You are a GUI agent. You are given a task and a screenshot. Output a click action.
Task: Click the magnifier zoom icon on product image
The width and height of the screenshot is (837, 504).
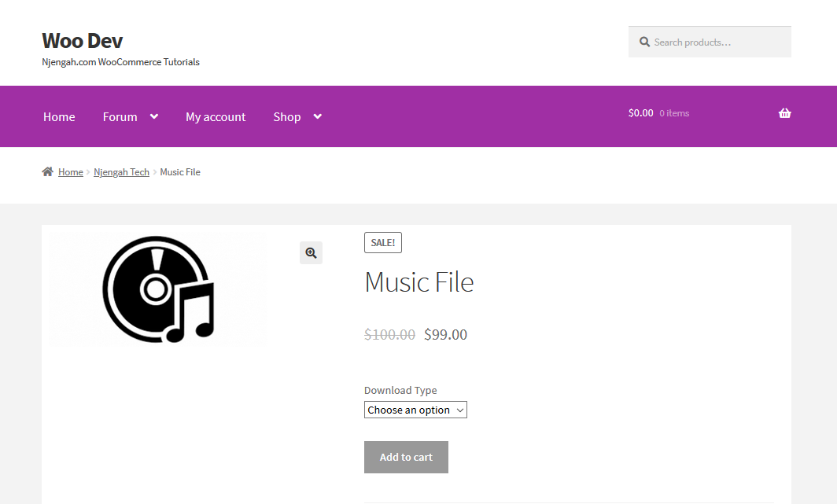pos(312,253)
